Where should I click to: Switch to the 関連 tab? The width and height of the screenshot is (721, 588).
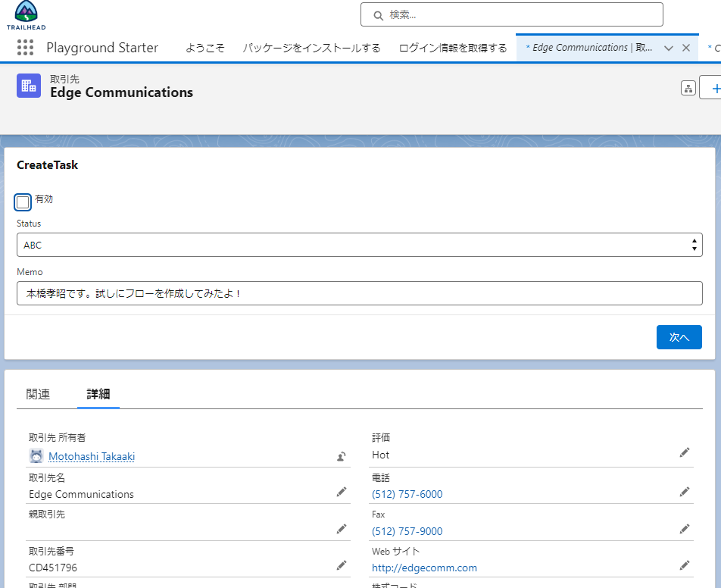click(38, 394)
